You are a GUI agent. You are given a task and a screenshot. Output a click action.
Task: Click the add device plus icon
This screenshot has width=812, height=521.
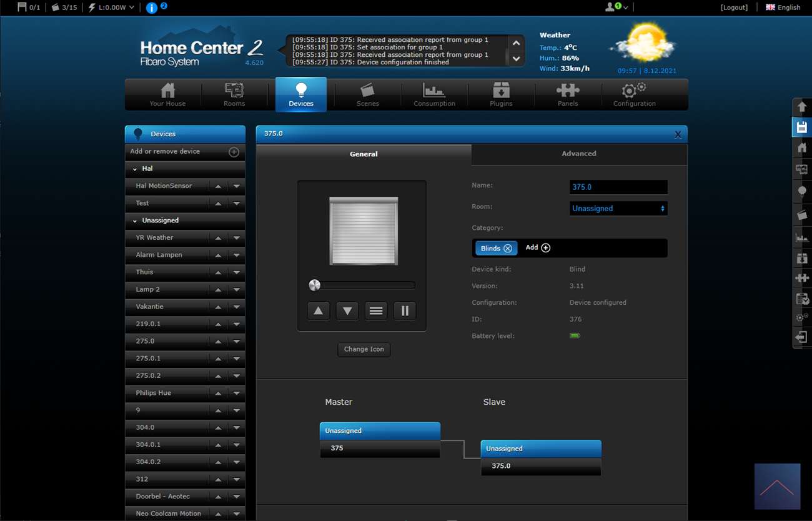coord(234,152)
